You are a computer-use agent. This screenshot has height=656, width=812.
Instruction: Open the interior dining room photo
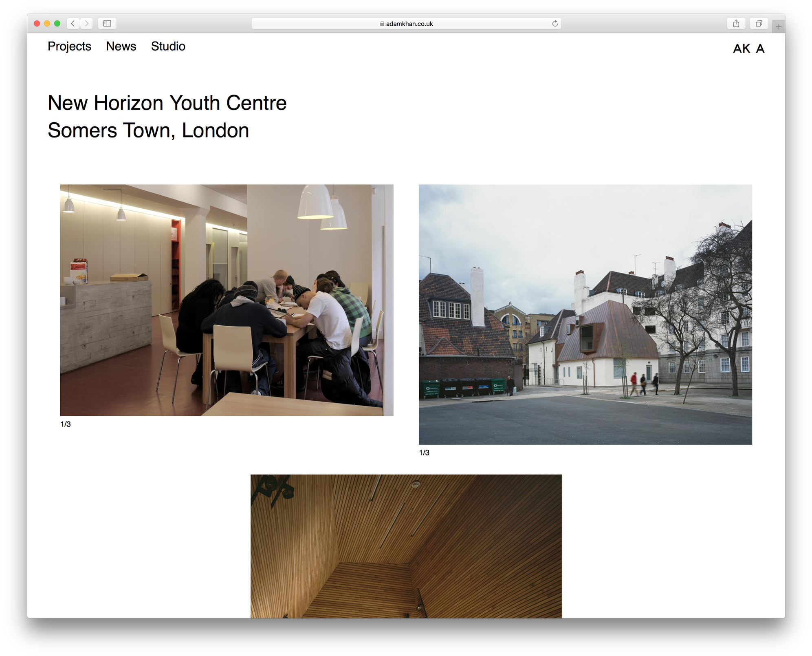[227, 300]
